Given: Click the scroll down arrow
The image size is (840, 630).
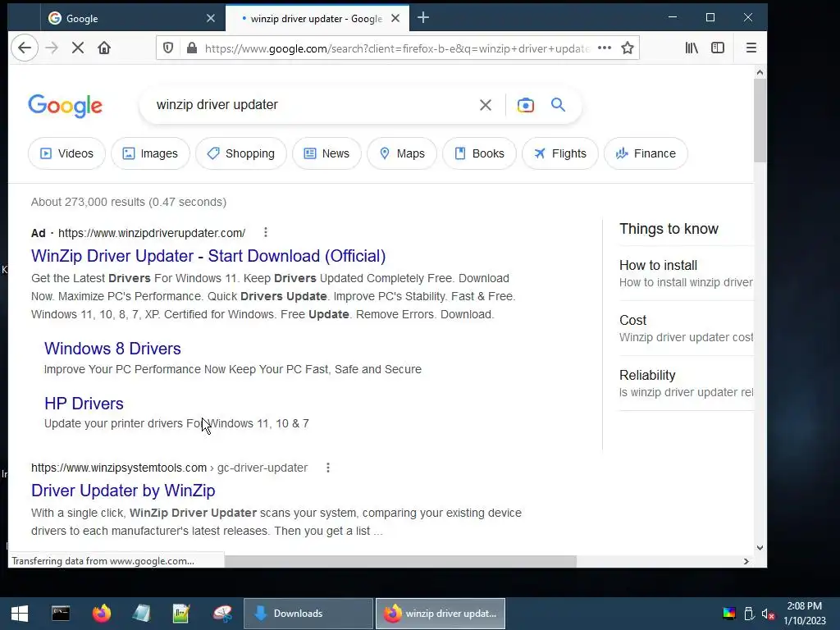Looking at the screenshot, I should point(760,547).
